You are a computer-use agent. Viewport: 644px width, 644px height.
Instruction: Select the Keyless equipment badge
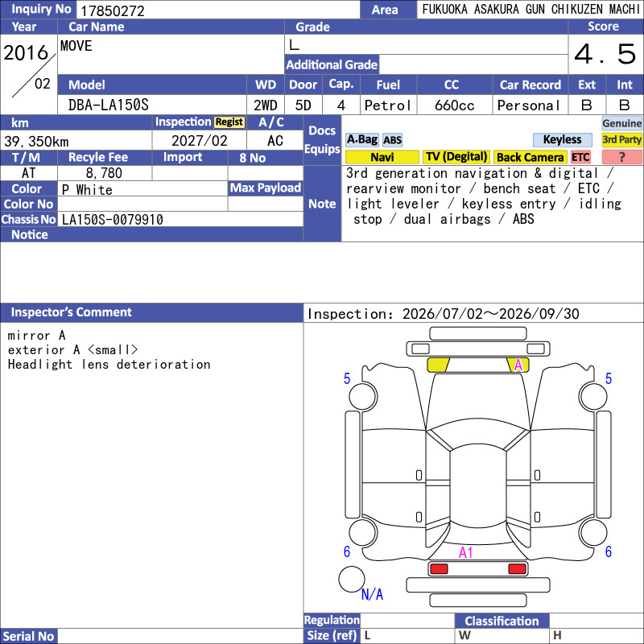562,140
